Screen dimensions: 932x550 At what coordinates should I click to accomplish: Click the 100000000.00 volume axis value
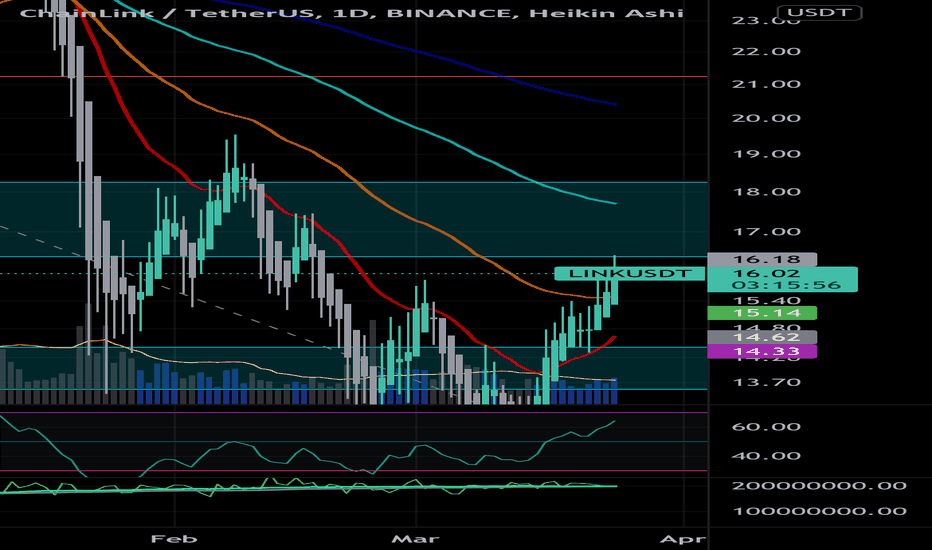pos(819,511)
